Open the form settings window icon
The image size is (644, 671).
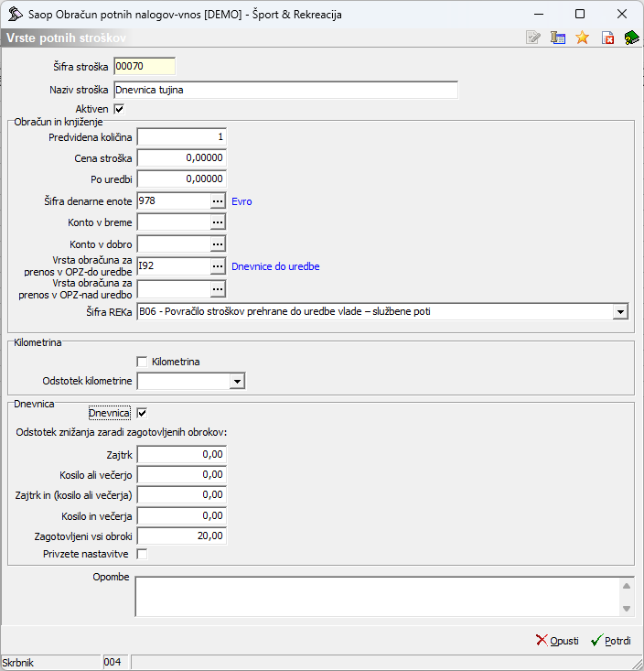click(x=558, y=38)
